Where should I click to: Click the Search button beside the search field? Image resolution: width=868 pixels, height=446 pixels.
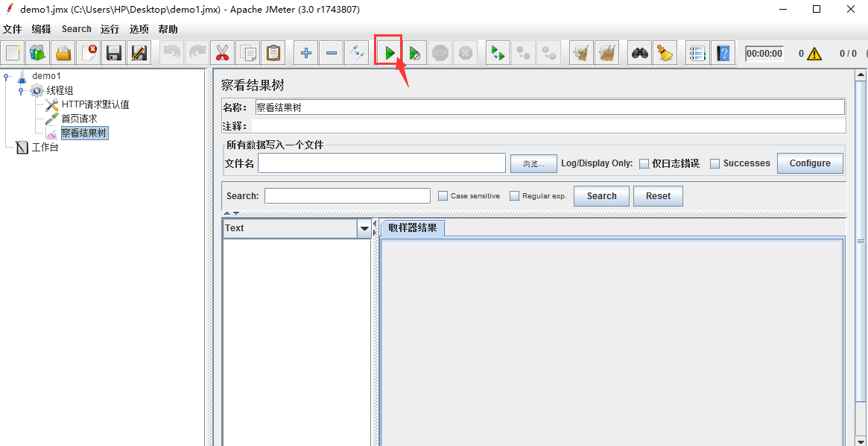tap(602, 196)
